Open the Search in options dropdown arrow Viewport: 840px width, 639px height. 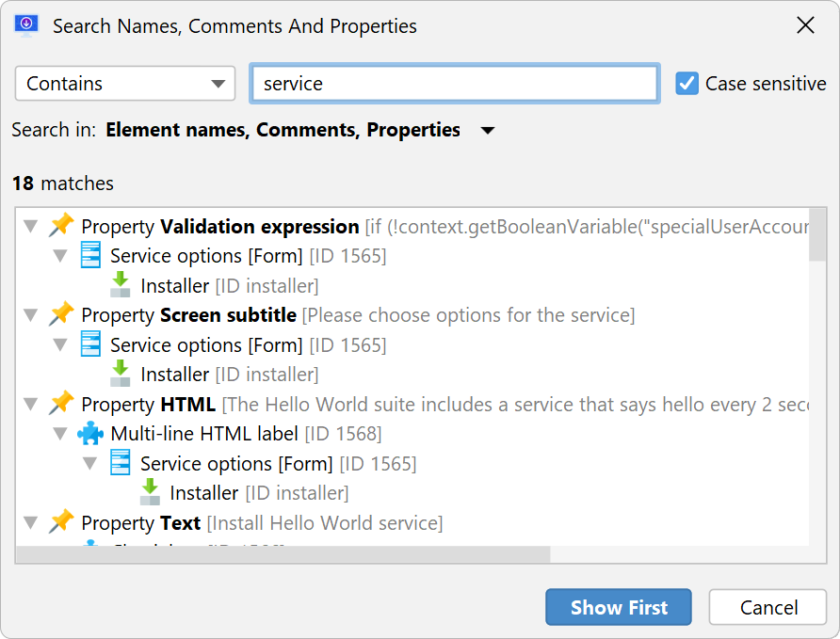[488, 130]
